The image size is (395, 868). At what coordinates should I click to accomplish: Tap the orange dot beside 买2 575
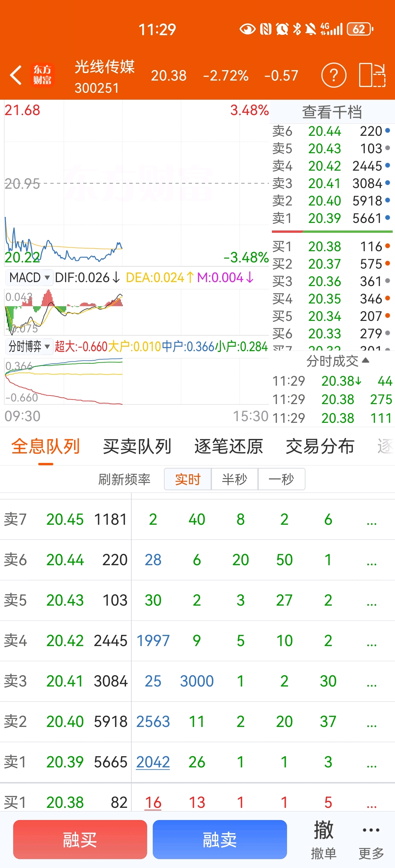[387, 263]
